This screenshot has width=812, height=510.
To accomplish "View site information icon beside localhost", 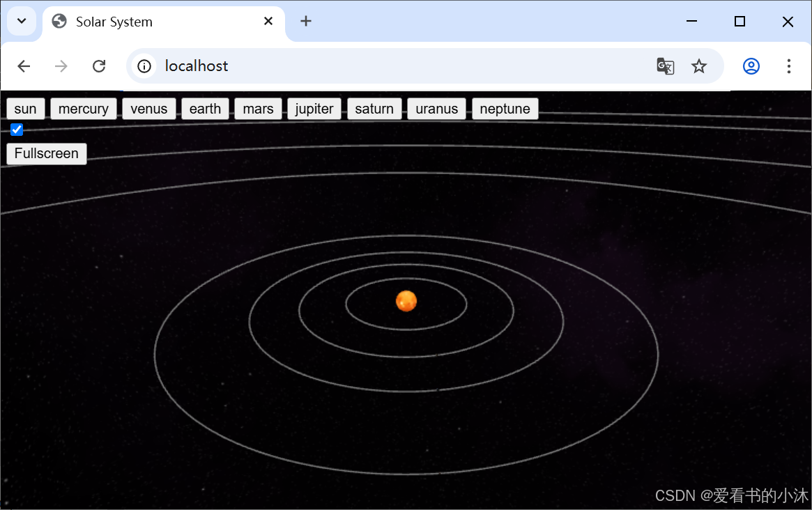I will coord(144,66).
